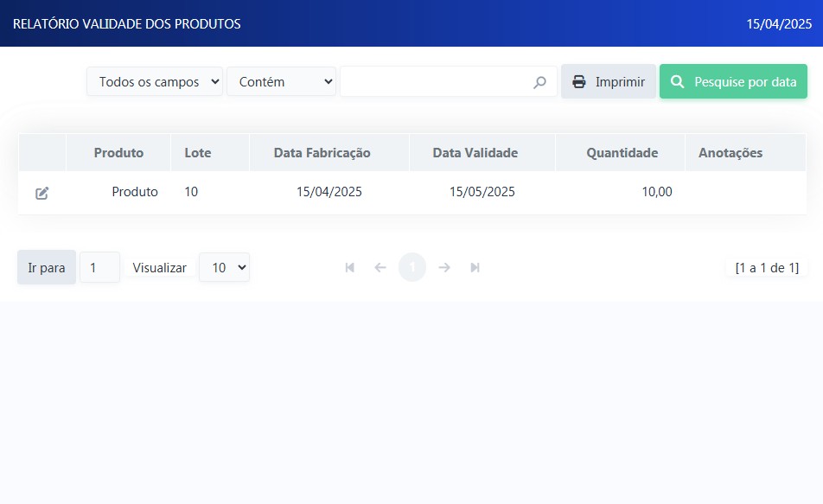This screenshot has width=823, height=504.
Task: Sort by the Produto column header
Action: 118,153
